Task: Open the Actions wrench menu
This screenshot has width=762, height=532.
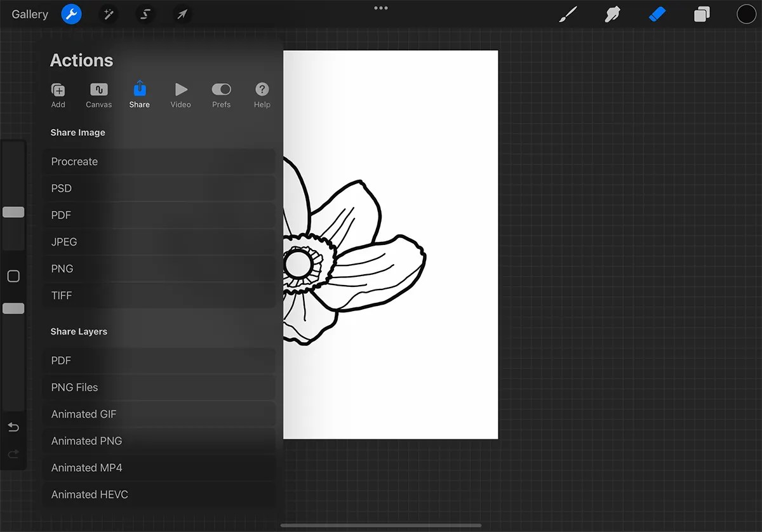Action: tap(71, 14)
